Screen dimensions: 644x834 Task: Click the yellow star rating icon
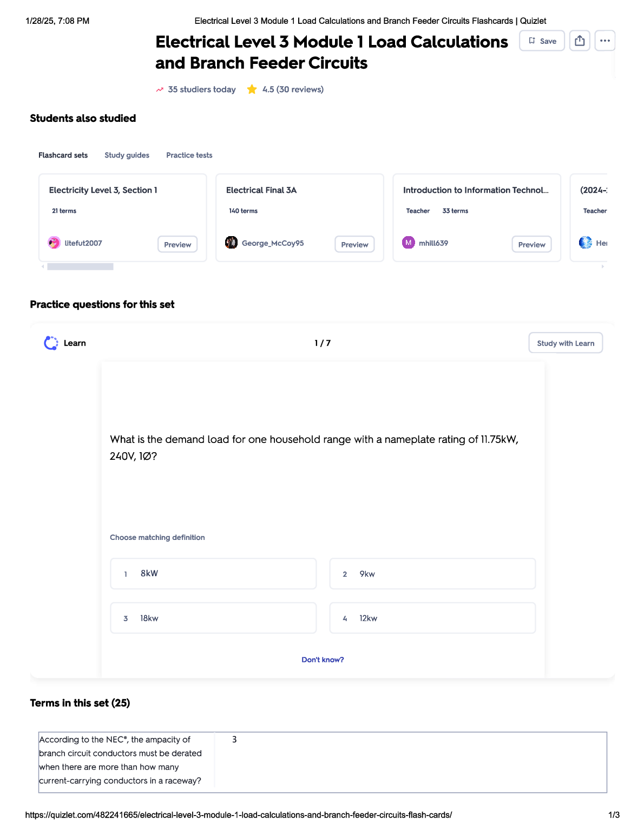(x=252, y=89)
